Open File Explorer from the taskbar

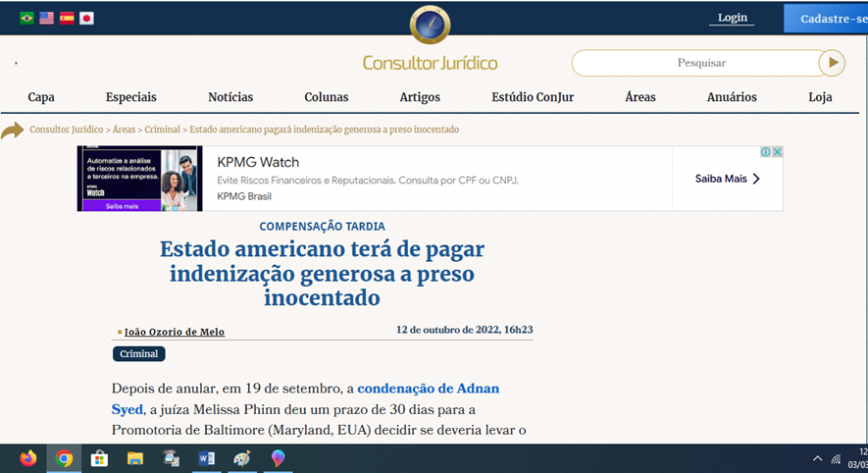tap(135, 458)
